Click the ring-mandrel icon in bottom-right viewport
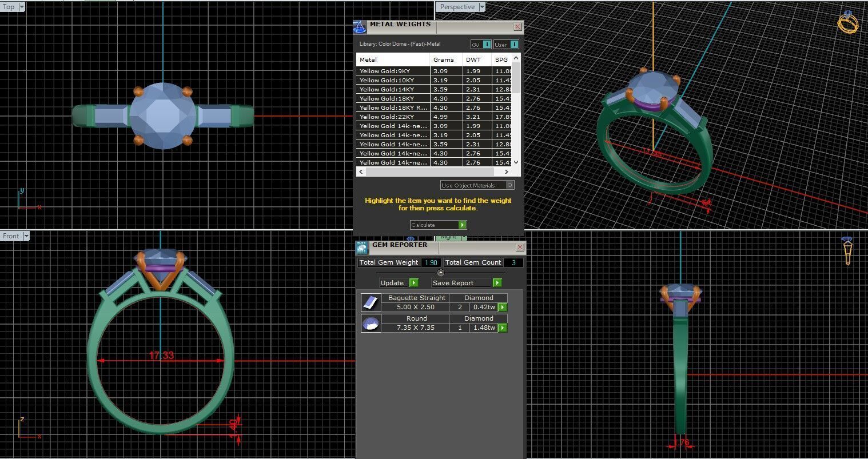 click(x=847, y=251)
